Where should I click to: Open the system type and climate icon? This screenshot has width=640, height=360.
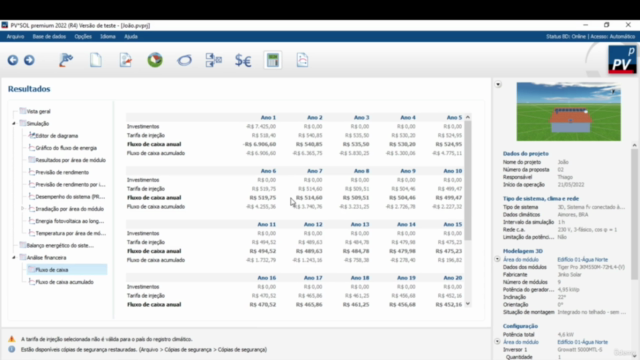pos(125,60)
